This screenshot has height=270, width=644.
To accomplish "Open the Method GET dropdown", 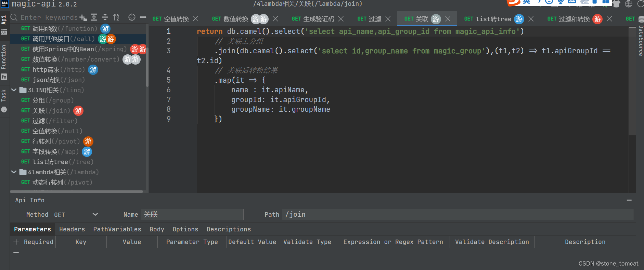I will [x=76, y=215].
